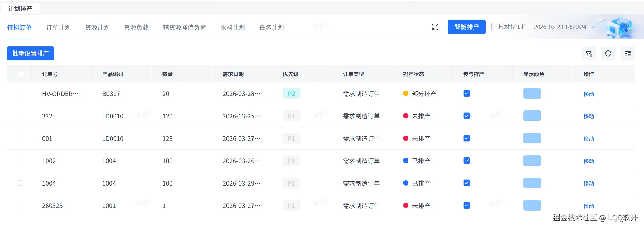
Task: Open the 资源负载 tab
Action: coord(136,27)
